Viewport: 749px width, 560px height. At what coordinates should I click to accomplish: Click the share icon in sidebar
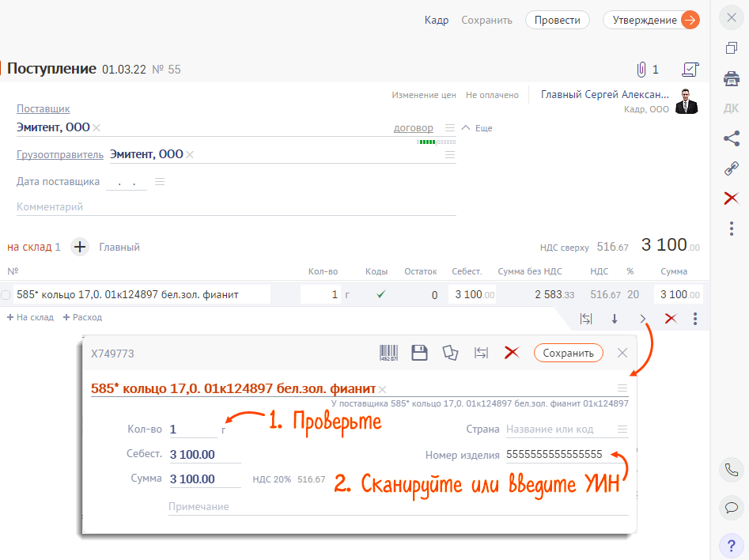tap(731, 138)
